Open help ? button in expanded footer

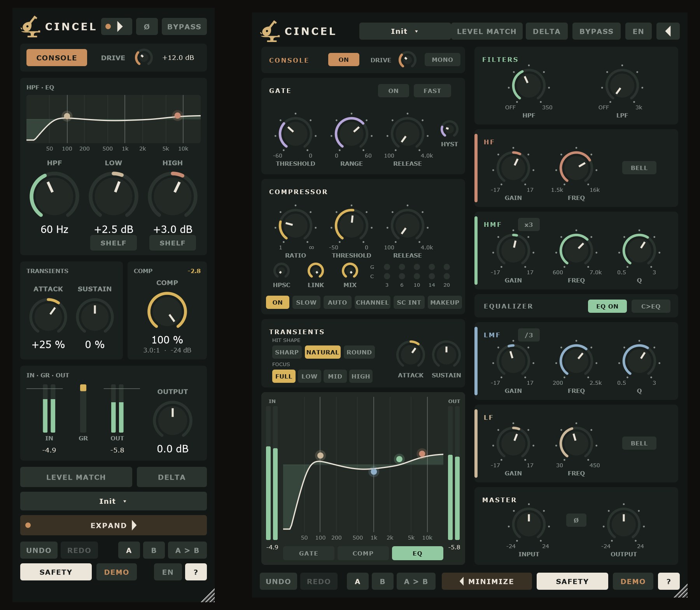[668, 581]
